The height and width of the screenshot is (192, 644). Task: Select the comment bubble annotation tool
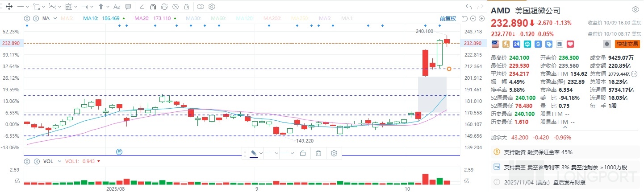(x=129, y=7)
